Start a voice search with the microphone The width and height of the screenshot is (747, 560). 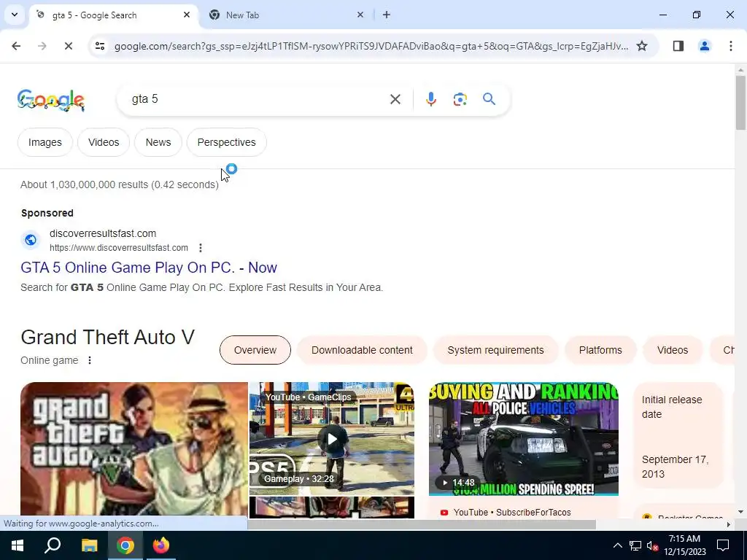pos(430,99)
